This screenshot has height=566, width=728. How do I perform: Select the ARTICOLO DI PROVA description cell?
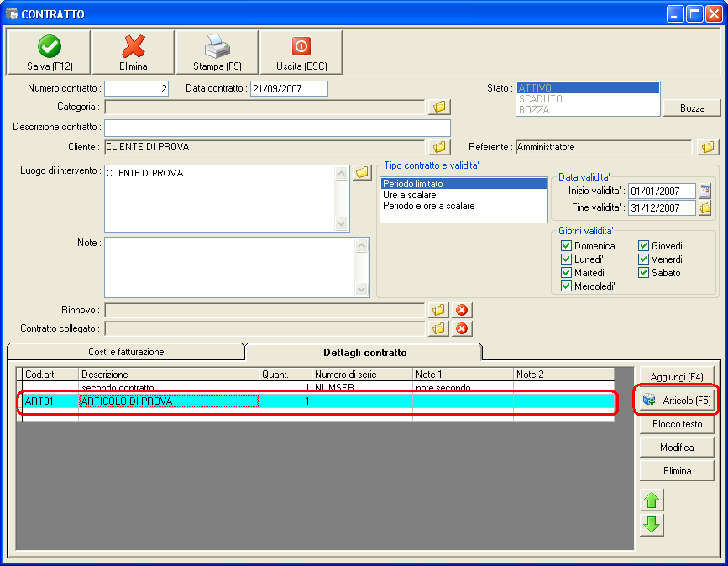(169, 401)
